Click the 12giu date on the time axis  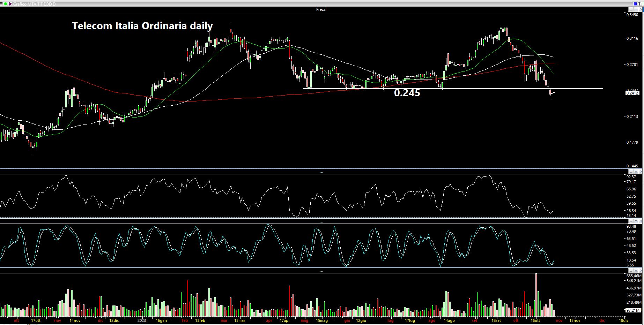[x=361, y=320]
